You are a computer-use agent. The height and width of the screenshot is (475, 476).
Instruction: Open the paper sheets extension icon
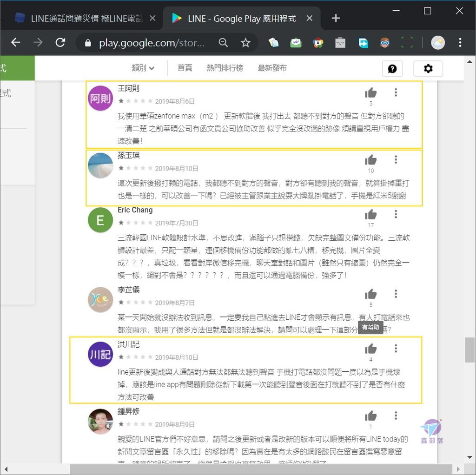point(273,42)
